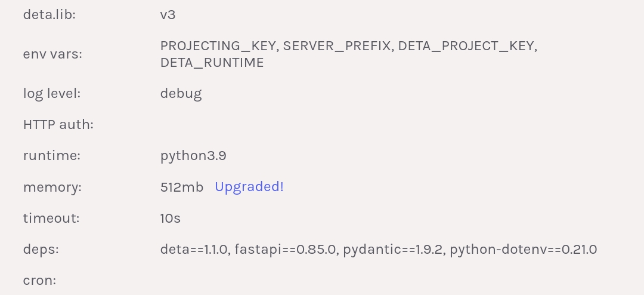Screen dimensions: 644x295
Task: Click the python-dotenv==0.21.0 dependency text
Action: pyautogui.click(x=524, y=250)
